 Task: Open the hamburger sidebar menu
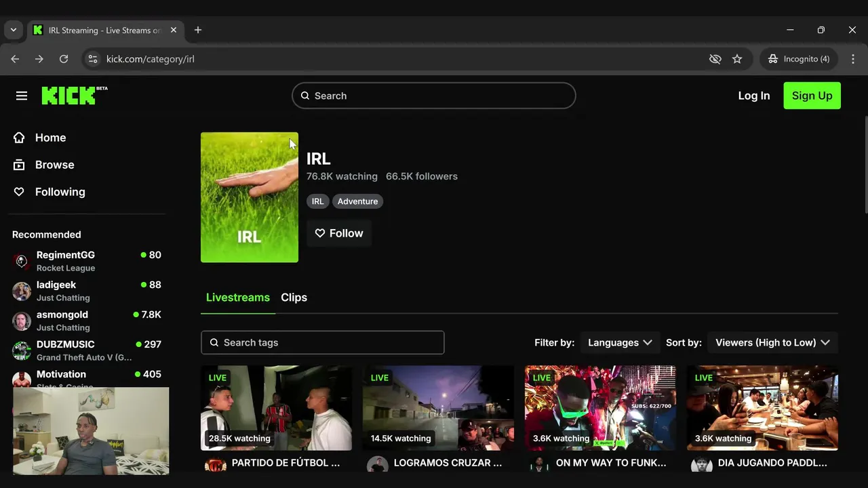click(x=22, y=96)
